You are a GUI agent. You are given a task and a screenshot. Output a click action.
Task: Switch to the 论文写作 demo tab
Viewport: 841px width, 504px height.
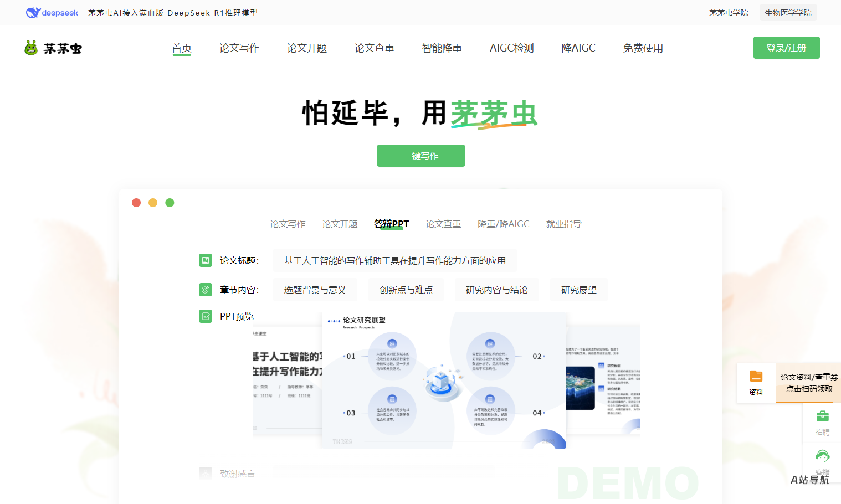click(x=288, y=224)
